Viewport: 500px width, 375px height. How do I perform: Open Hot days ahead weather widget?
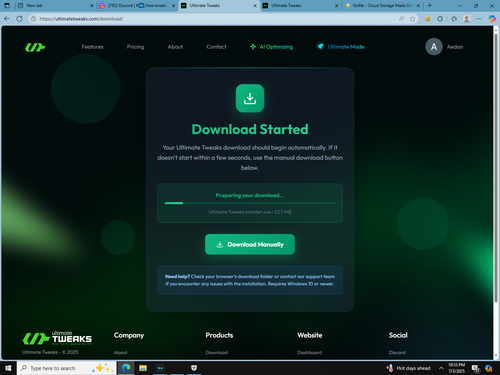click(409, 368)
